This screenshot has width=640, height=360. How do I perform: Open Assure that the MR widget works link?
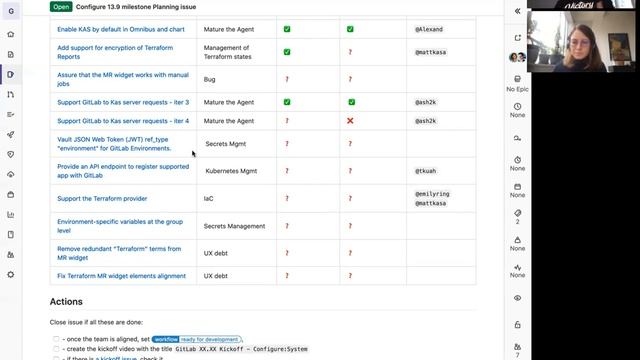[x=123, y=79]
